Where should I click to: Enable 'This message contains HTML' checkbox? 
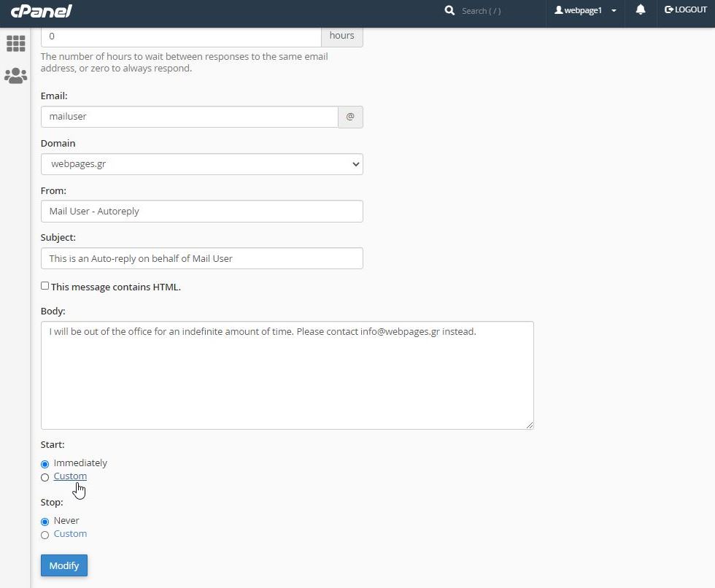45,286
